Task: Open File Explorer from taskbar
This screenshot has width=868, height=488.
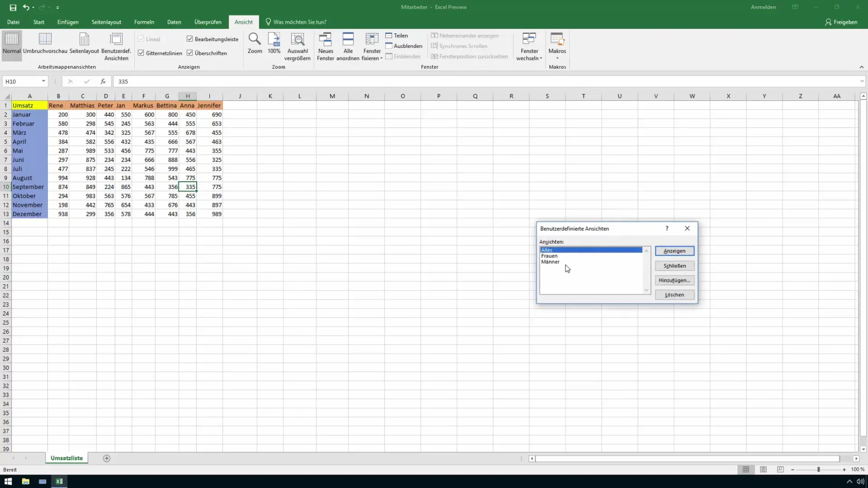Action: point(25,481)
